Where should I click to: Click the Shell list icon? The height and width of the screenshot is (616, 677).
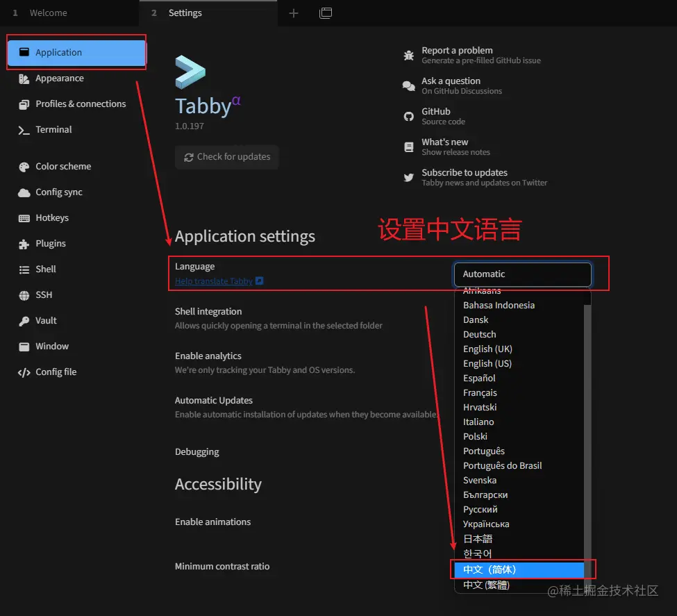[x=24, y=269]
